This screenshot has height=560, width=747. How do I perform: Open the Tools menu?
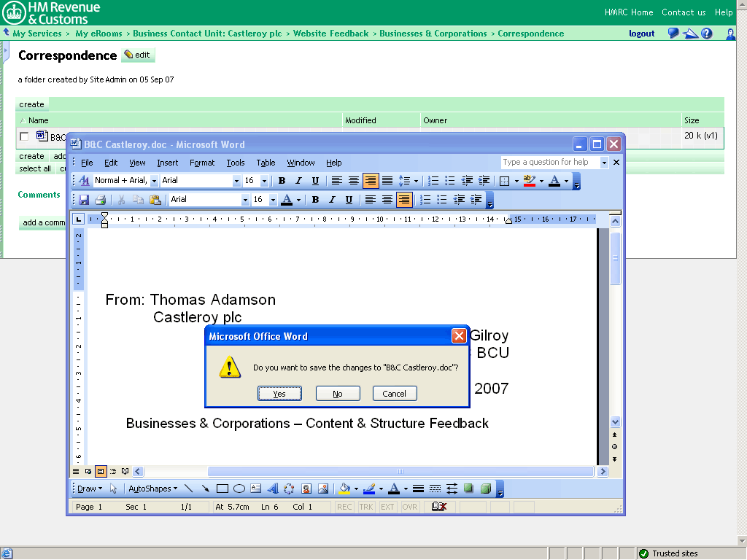coord(235,163)
